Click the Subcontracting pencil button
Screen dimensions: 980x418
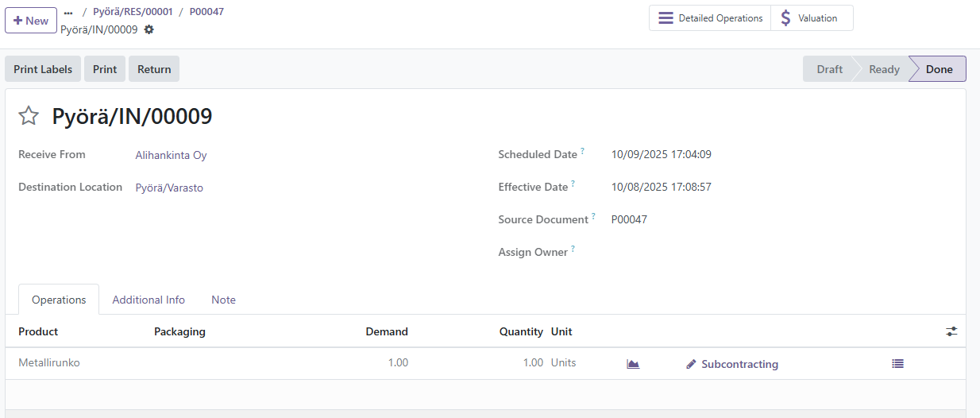click(731, 364)
